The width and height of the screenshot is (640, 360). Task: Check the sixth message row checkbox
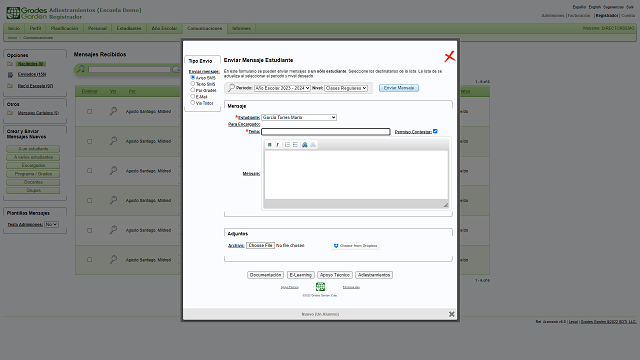89,260
